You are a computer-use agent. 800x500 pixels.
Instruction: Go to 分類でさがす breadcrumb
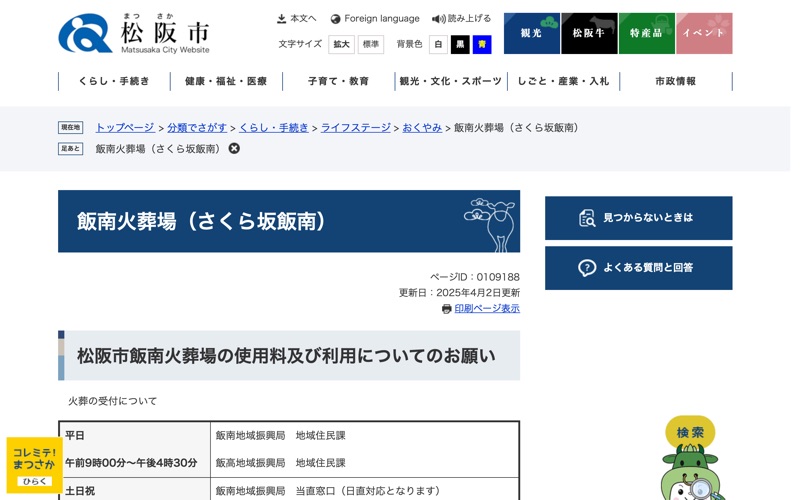pos(197,128)
